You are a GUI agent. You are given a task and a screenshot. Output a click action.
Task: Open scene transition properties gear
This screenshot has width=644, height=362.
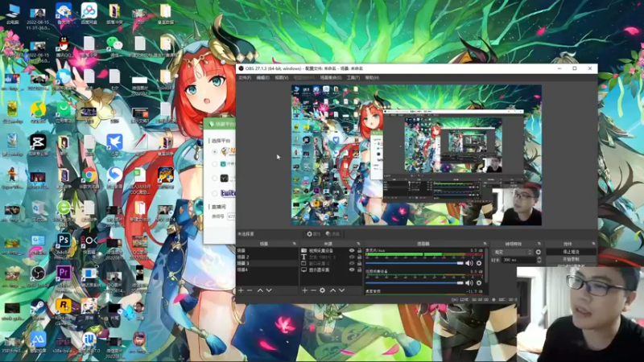[539, 252]
